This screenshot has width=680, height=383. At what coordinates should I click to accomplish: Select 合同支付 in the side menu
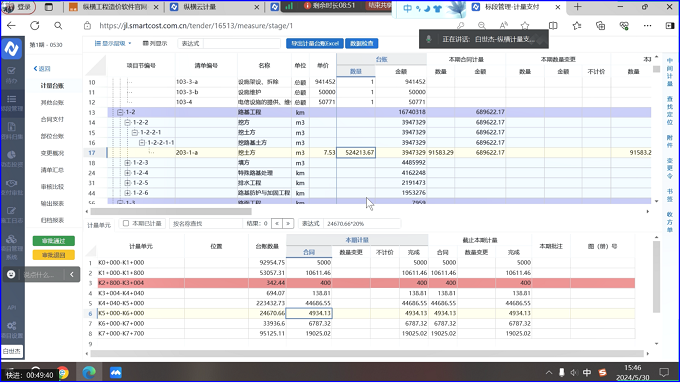tap(52, 119)
